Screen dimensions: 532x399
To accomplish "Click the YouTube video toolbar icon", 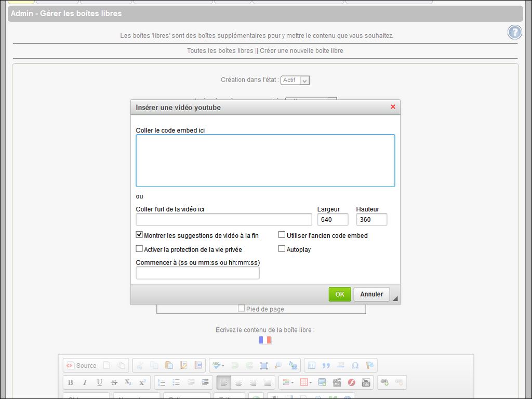I will click(366, 382).
